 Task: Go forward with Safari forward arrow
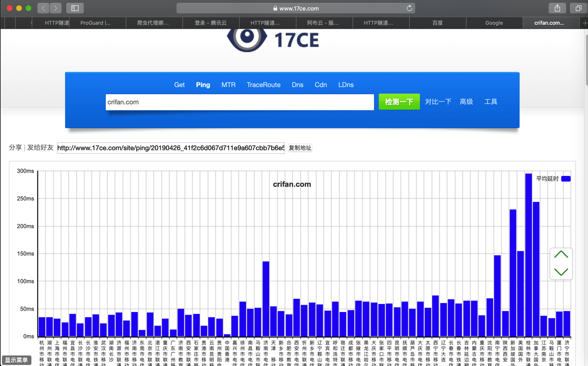coord(56,8)
